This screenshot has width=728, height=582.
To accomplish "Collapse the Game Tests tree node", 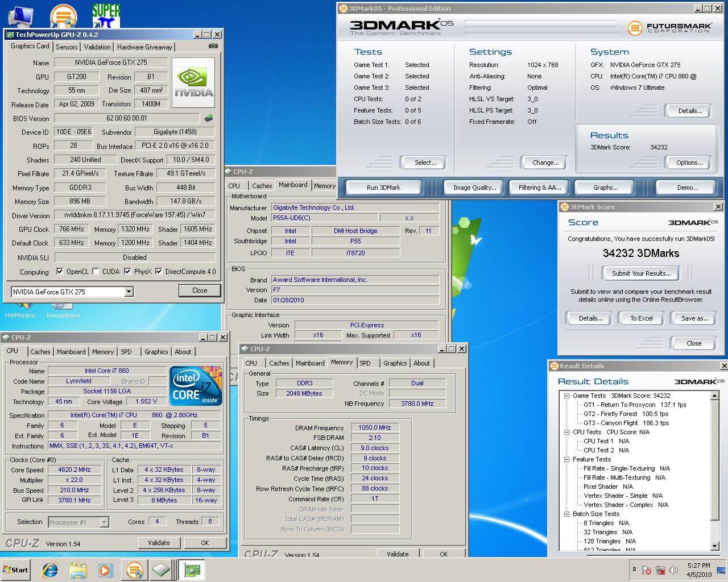I will (x=567, y=396).
